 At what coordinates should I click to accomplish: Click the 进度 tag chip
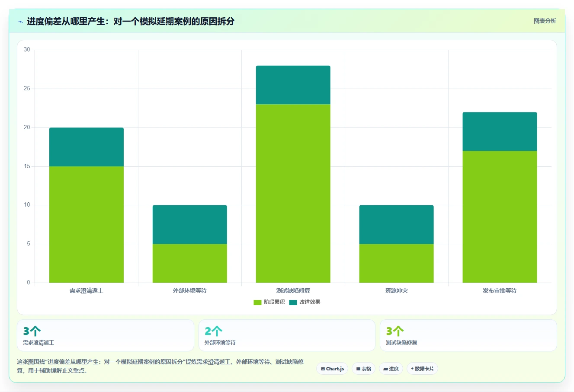click(x=391, y=369)
